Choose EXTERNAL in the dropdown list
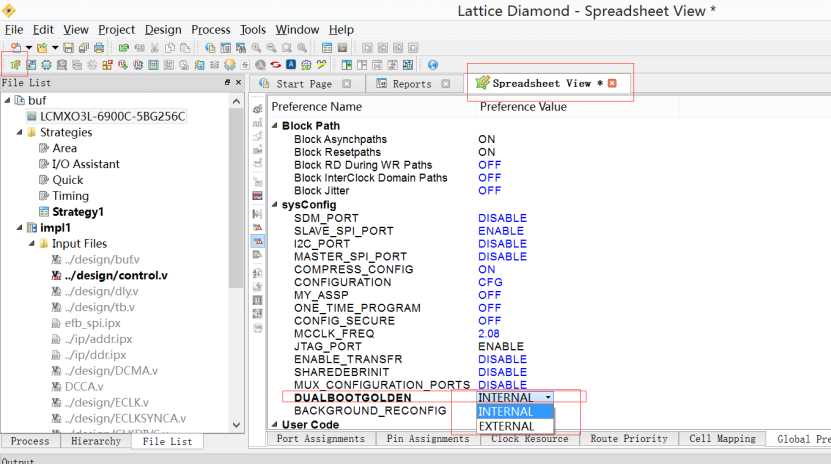Screen dimensions: 831x464 515,426
